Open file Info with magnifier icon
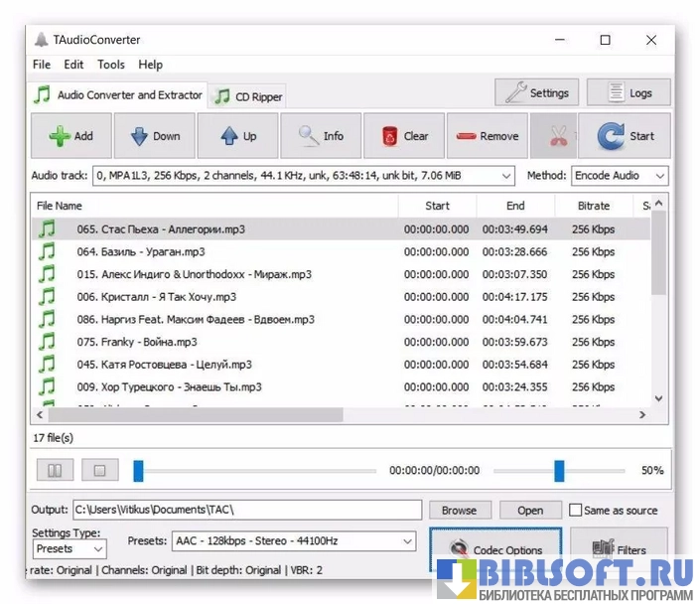The height and width of the screenshot is (604, 700). pyautogui.click(x=321, y=136)
